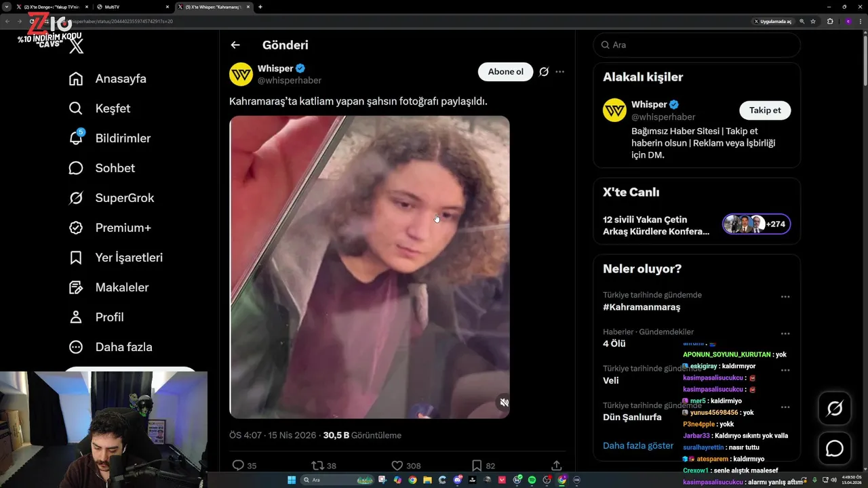
Task: Bookmark page with the star icon
Action: pyautogui.click(x=813, y=21)
